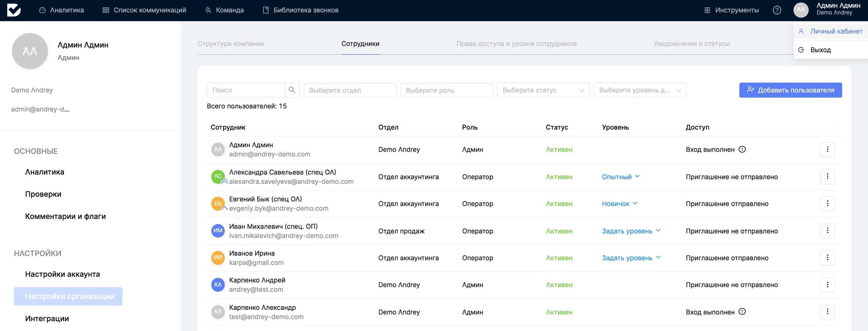
Task: Click the app logo in top-left corner
Action: pos(14,10)
